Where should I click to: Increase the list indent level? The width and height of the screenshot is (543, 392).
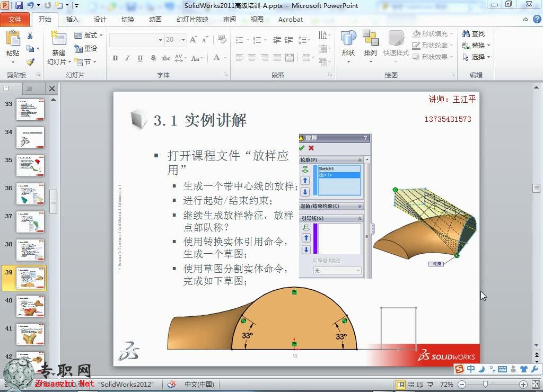pyautogui.click(x=289, y=40)
